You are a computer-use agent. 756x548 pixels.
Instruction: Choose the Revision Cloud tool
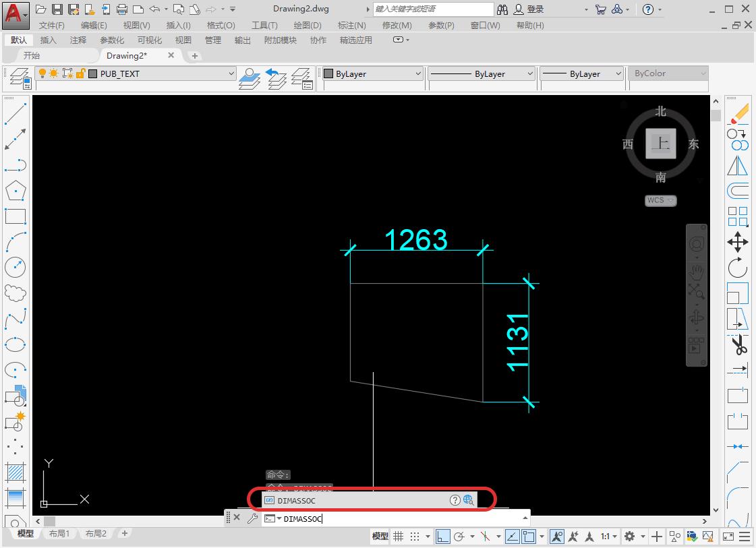pos(15,293)
